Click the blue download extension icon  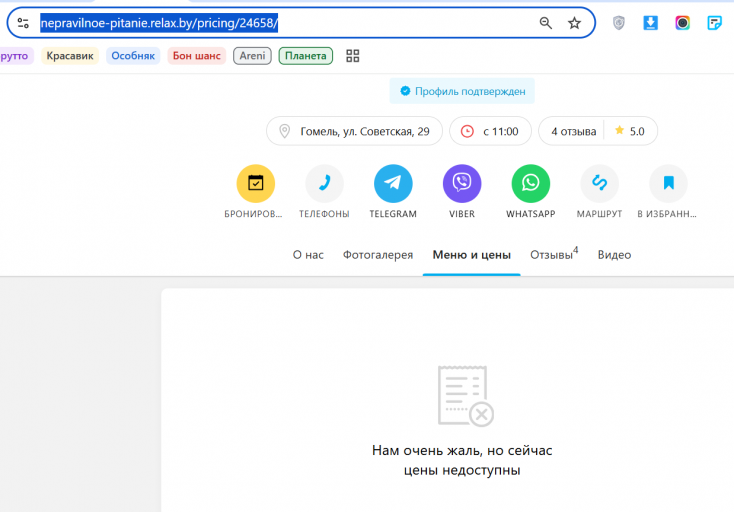point(651,23)
